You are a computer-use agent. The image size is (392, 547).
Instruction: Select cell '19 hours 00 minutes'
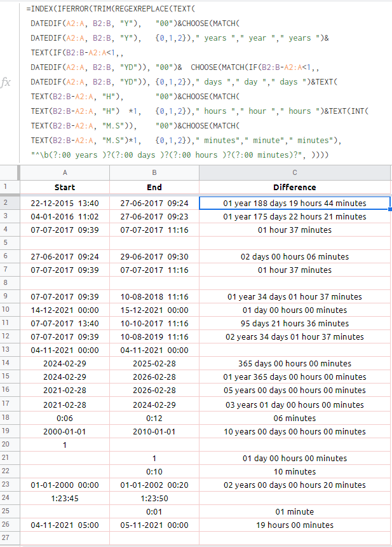click(x=295, y=525)
